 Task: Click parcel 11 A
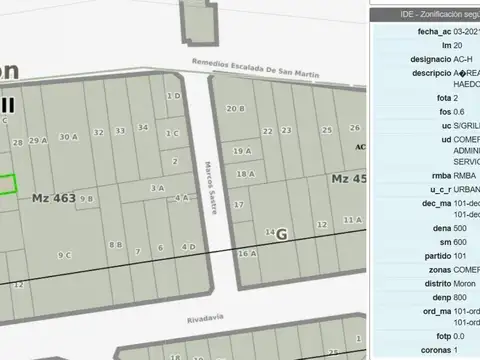click(x=353, y=220)
